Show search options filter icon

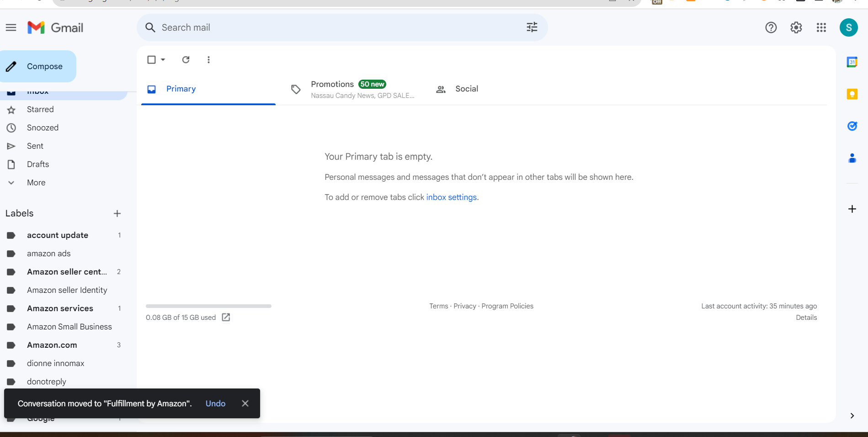pos(532,27)
